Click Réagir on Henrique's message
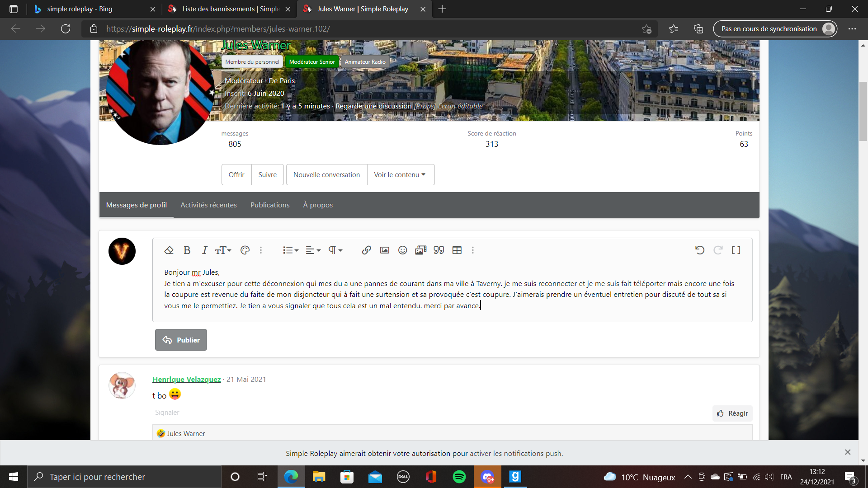This screenshot has width=868, height=488. (732, 413)
